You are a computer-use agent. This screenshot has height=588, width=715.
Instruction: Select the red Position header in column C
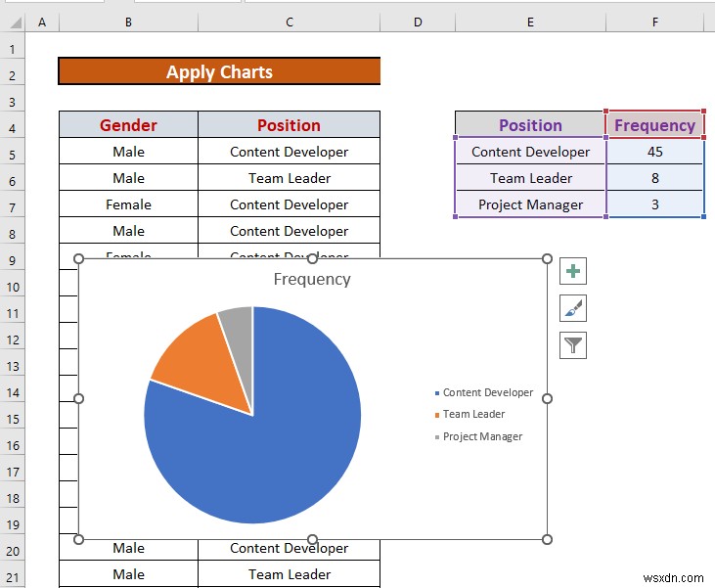point(290,125)
